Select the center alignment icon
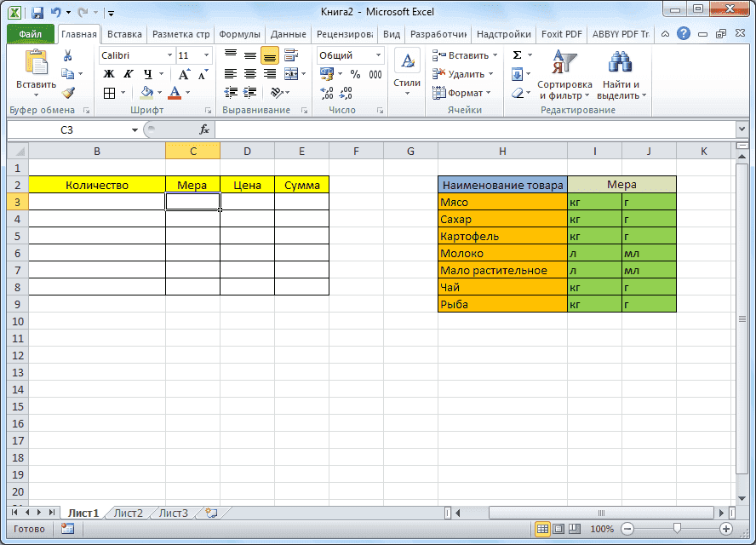Image resolution: width=756 pixels, height=545 pixels. [x=249, y=73]
